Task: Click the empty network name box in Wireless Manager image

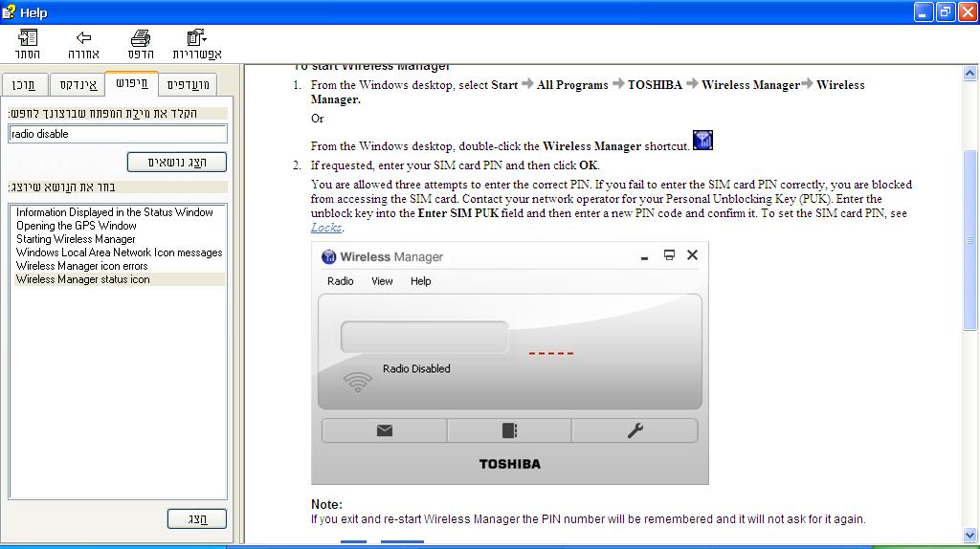Action: coord(424,338)
